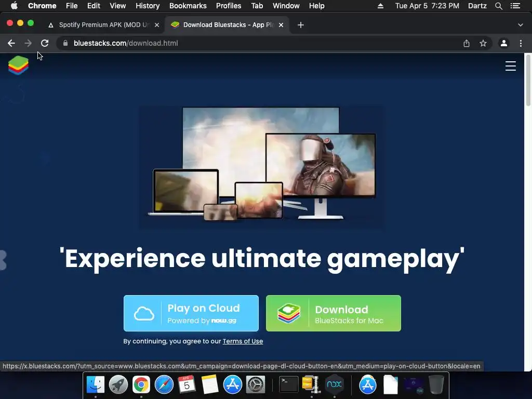Reload the page with the refresh icon
Screen dimensions: 532x399
45,43
